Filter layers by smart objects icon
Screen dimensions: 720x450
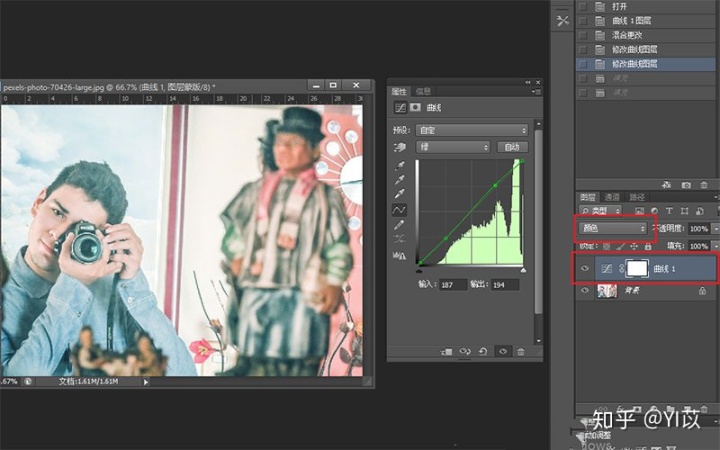[x=700, y=211]
